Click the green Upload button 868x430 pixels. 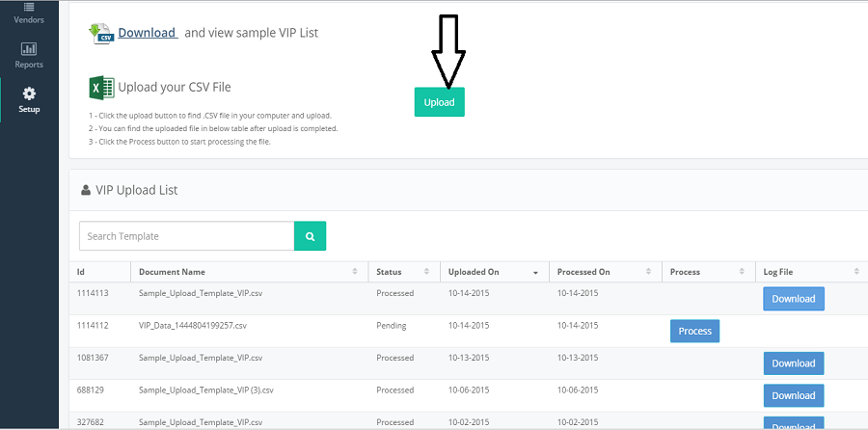(440, 102)
